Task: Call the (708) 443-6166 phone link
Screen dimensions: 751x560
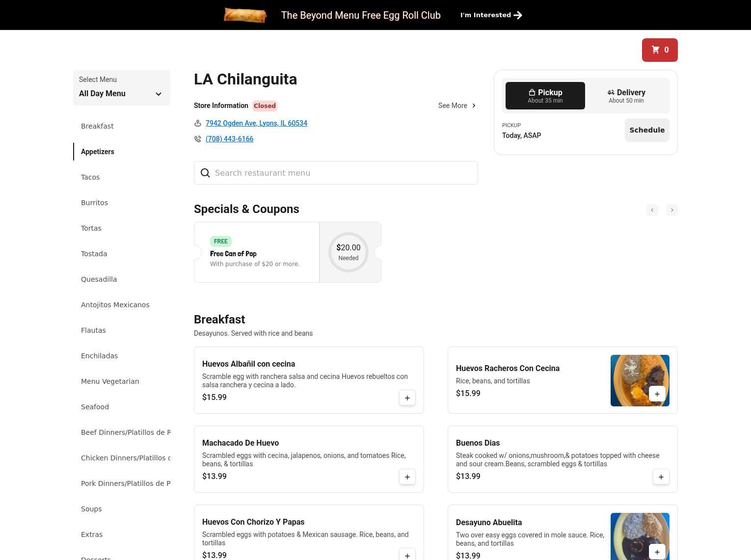Action: tap(229, 139)
